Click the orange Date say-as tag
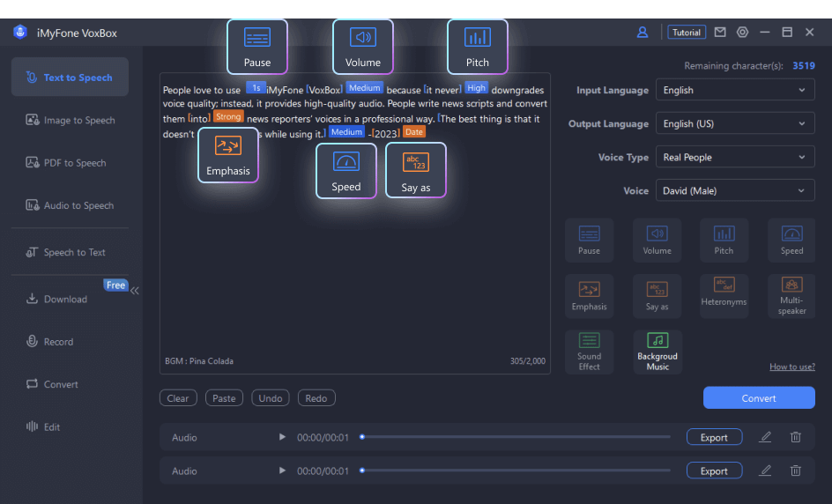Image resolution: width=832 pixels, height=504 pixels. point(414,132)
